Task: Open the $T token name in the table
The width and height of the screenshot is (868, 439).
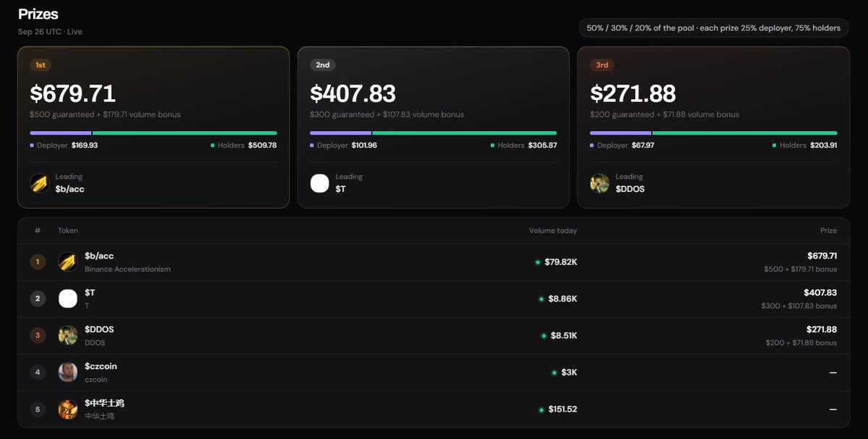Action: tap(90, 292)
